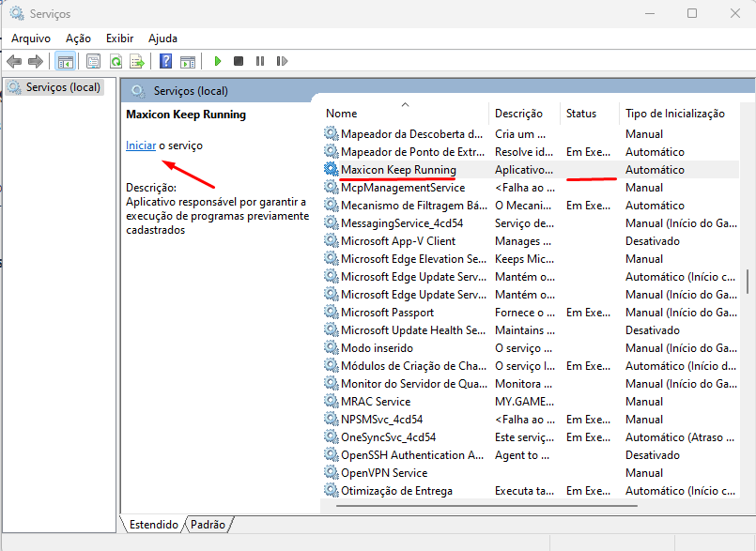Image resolution: width=756 pixels, height=551 pixels.
Task: Click the 'Automático (Atraso ...' startup cell
Action: pos(680,436)
